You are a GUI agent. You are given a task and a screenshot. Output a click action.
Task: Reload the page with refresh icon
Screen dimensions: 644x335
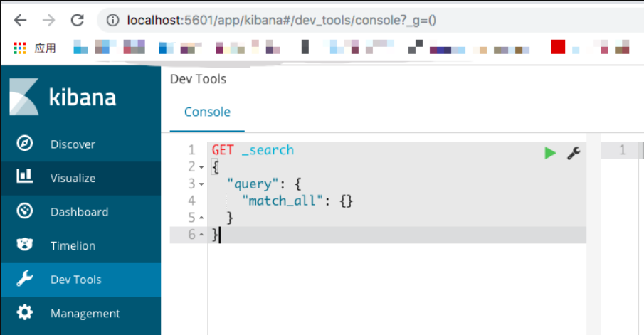click(78, 20)
